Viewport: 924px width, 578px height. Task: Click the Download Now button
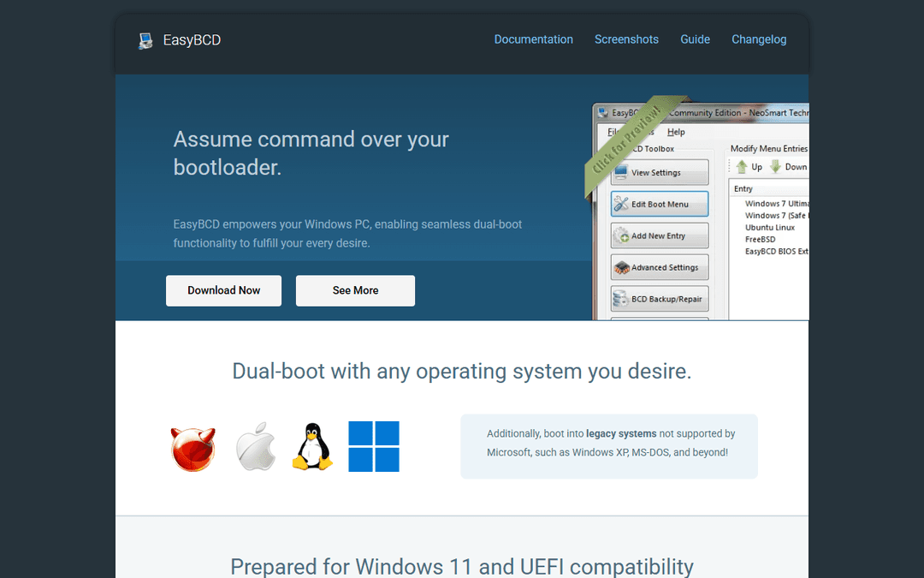tap(224, 291)
